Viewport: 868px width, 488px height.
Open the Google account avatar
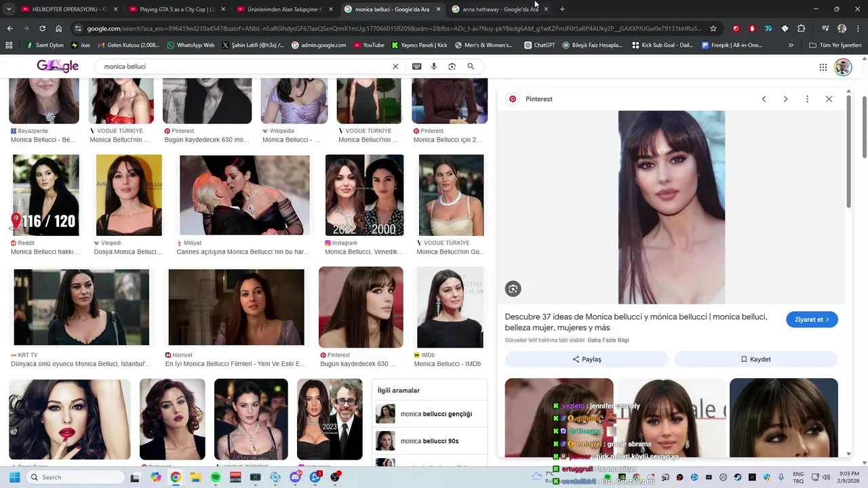[843, 67]
